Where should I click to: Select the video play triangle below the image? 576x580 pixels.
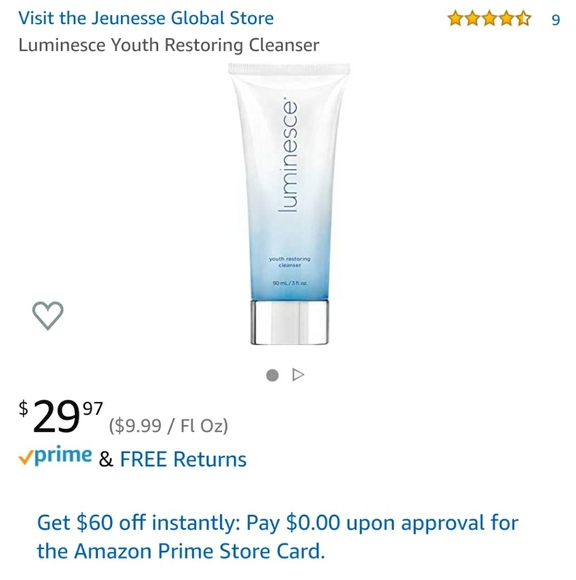point(298,375)
